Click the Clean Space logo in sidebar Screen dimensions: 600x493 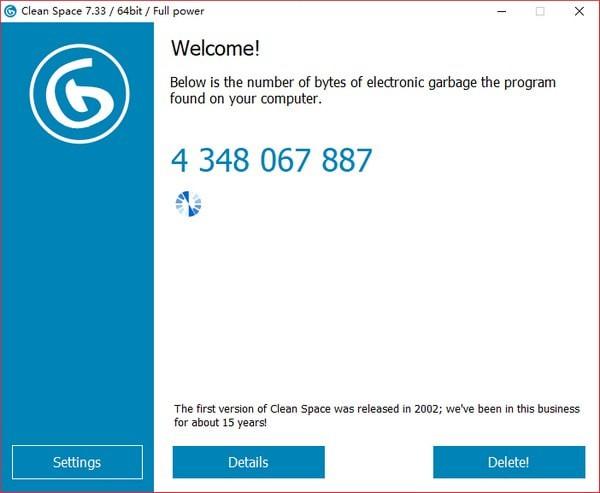pyautogui.click(x=80, y=94)
